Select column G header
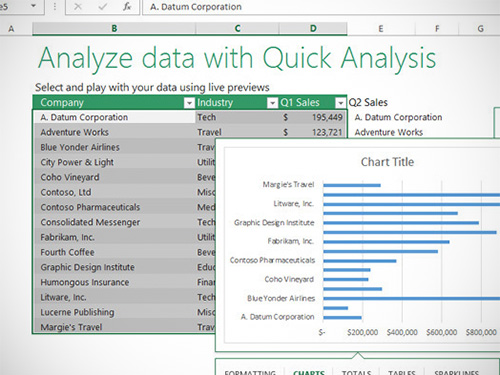This screenshot has height=375, width=500. coord(480,29)
